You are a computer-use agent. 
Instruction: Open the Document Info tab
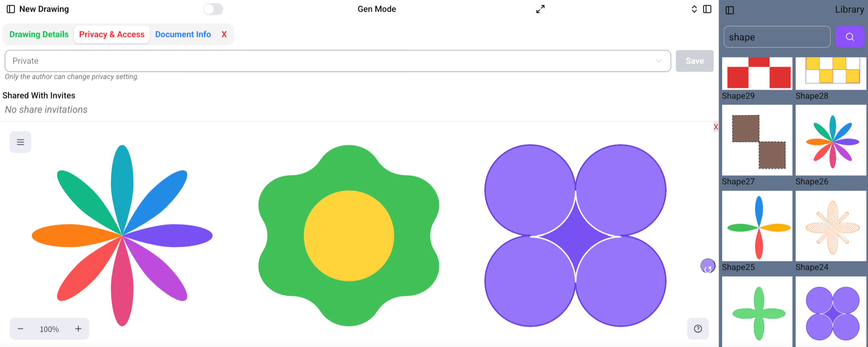(183, 35)
